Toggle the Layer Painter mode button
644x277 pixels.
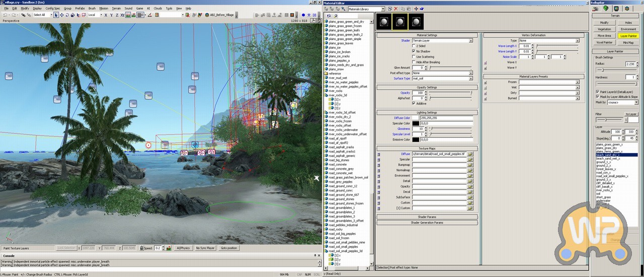(x=628, y=36)
